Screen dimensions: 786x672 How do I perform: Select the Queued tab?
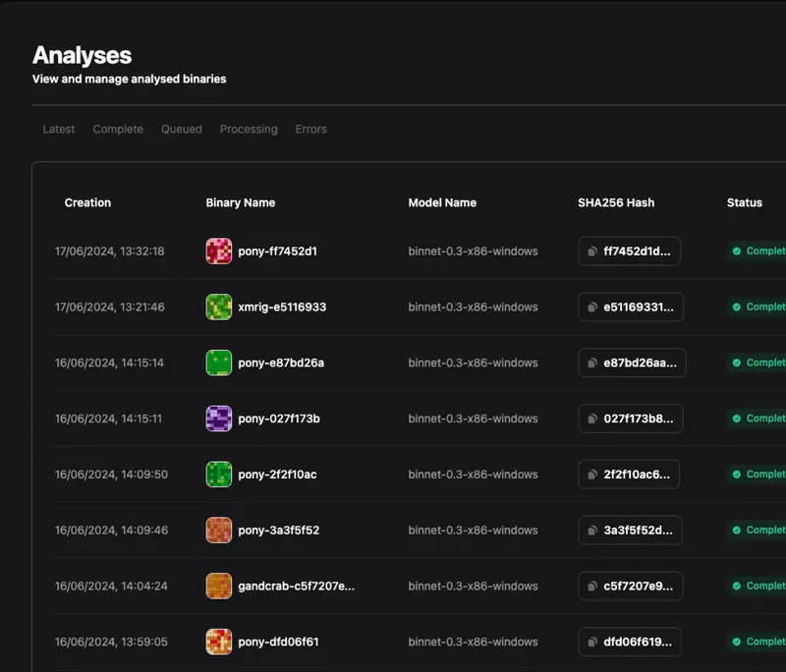tap(182, 130)
